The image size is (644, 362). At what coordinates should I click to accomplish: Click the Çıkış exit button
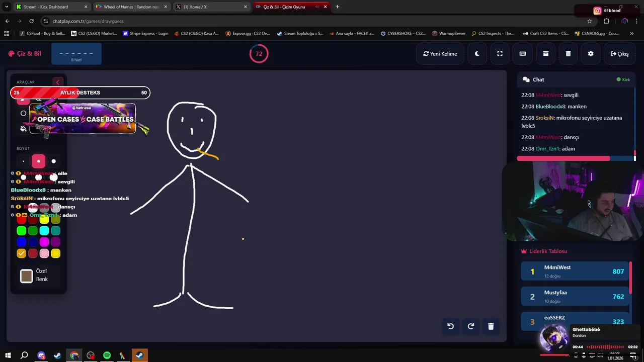click(619, 54)
